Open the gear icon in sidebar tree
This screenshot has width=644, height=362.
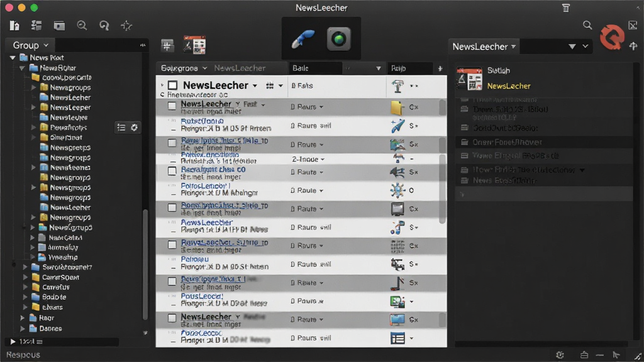click(x=135, y=128)
